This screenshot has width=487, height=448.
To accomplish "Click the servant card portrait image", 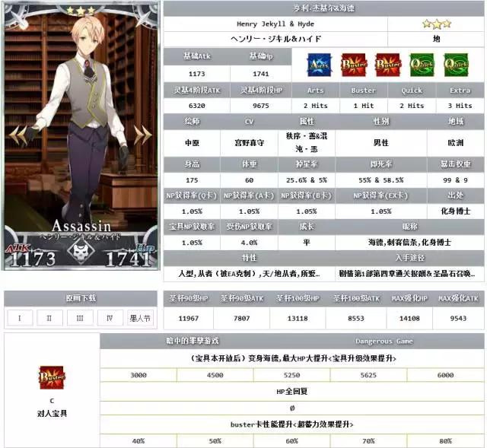I will [81, 135].
